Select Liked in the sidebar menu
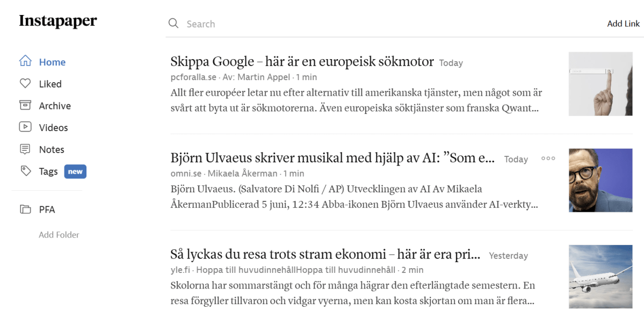This screenshot has width=644, height=317. point(50,84)
